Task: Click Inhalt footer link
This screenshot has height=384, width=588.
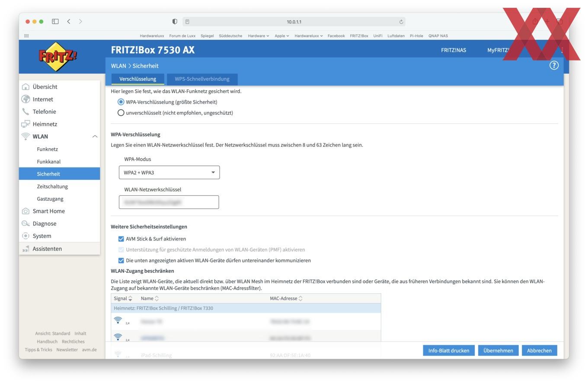Action: tap(80, 333)
